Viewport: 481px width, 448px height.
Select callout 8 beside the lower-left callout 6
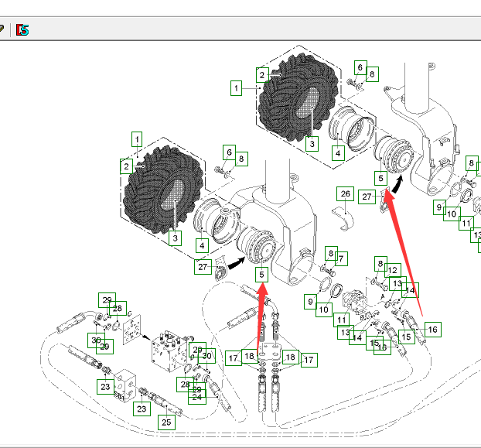point(241,159)
